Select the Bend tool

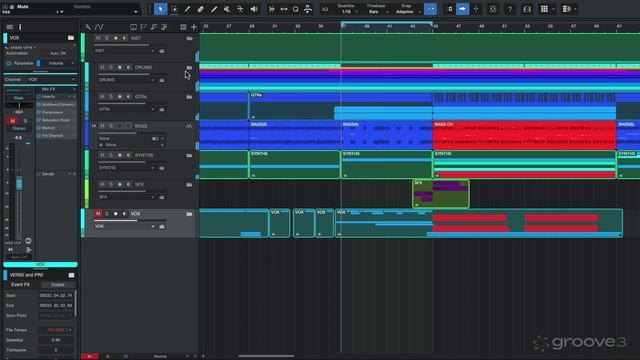click(240, 9)
